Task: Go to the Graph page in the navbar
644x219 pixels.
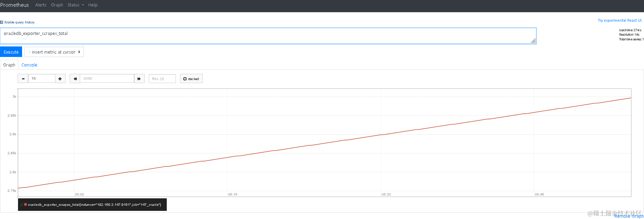Action: [x=57, y=5]
